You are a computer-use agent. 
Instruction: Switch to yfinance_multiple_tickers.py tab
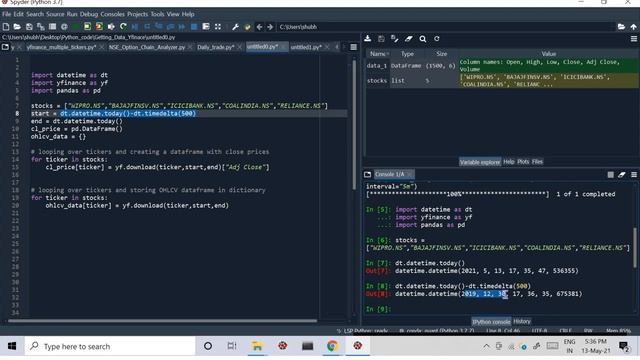61,47
